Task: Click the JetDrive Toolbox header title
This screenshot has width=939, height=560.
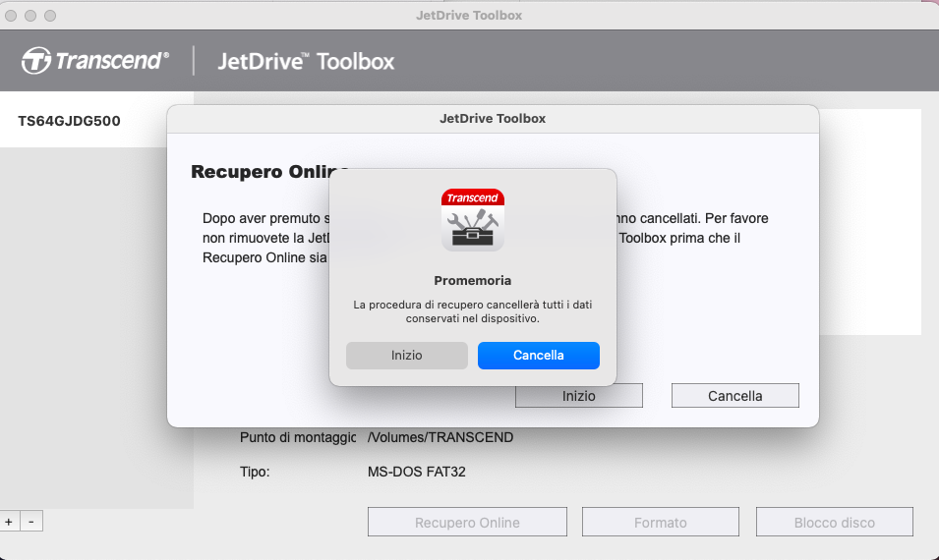Action: 306,61
